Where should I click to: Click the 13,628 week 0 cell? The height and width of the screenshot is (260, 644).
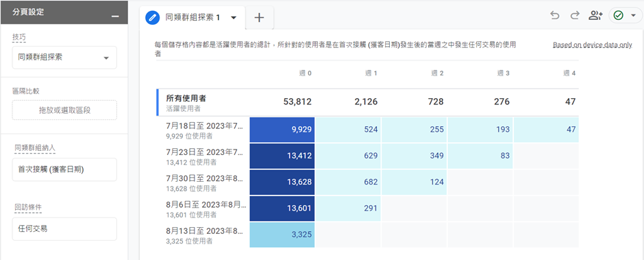point(282,182)
